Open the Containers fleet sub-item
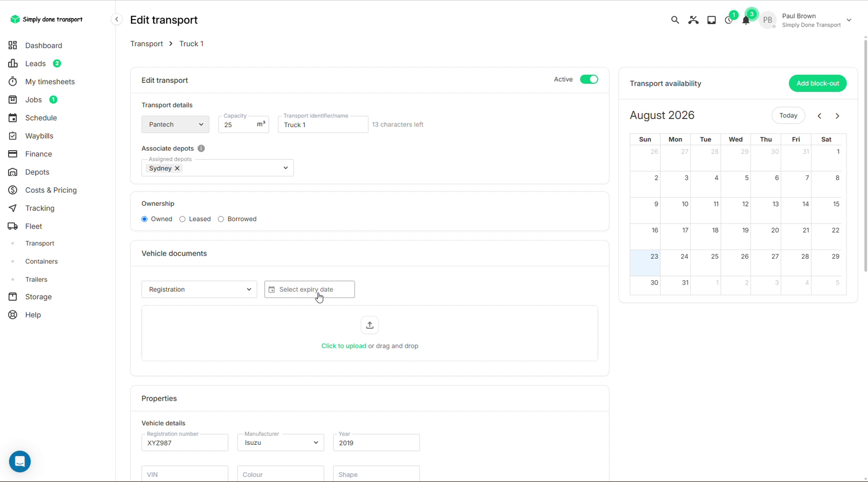This screenshot has width=868, height=482. [x=41, y=262]
